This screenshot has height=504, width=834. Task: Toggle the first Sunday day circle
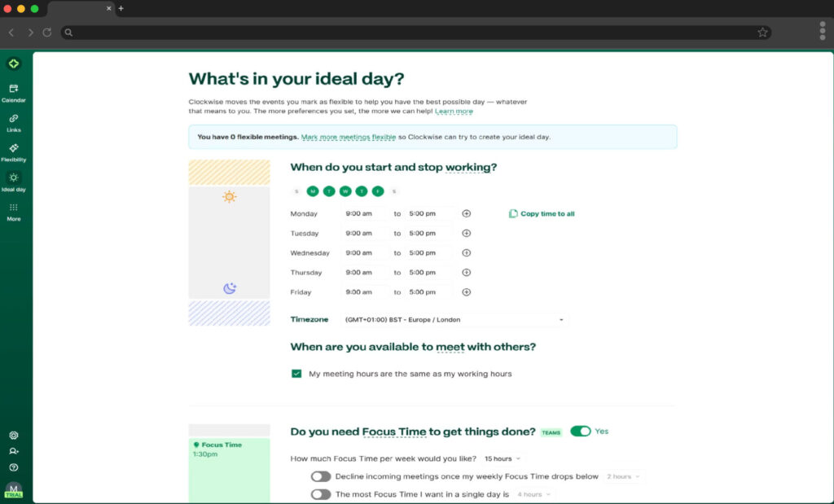coord(296,191)
